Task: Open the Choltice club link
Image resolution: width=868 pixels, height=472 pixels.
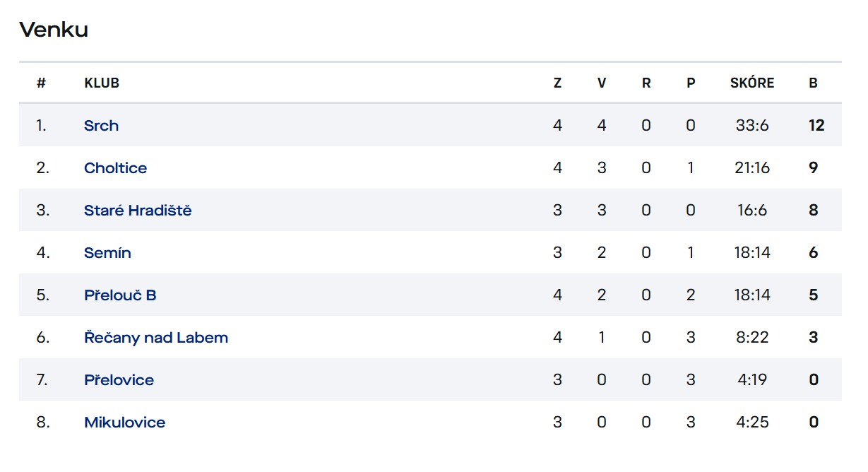Action: click(115, 168)
